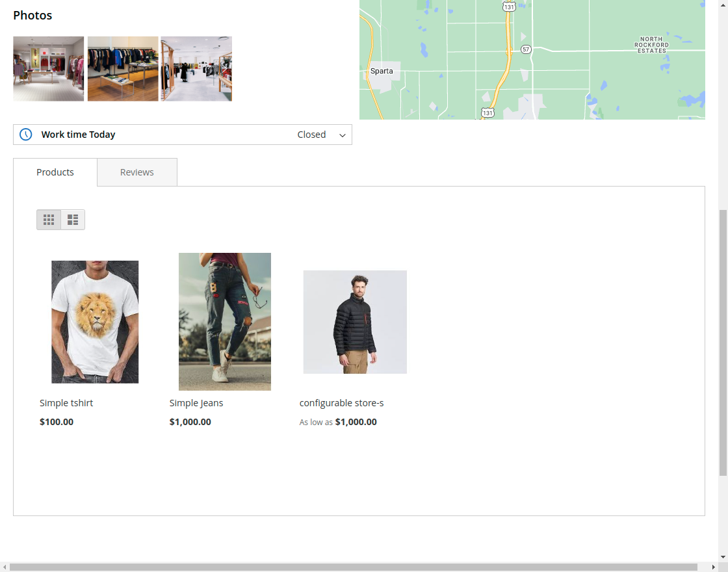The image size is (728, 572).
Task: Click the route 131 shield on the map
Action: tap(509, 6)
